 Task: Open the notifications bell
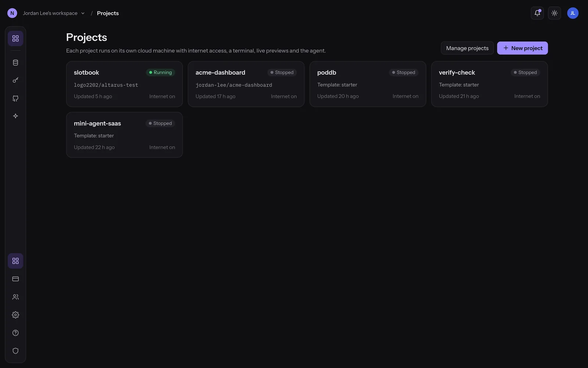537,13
